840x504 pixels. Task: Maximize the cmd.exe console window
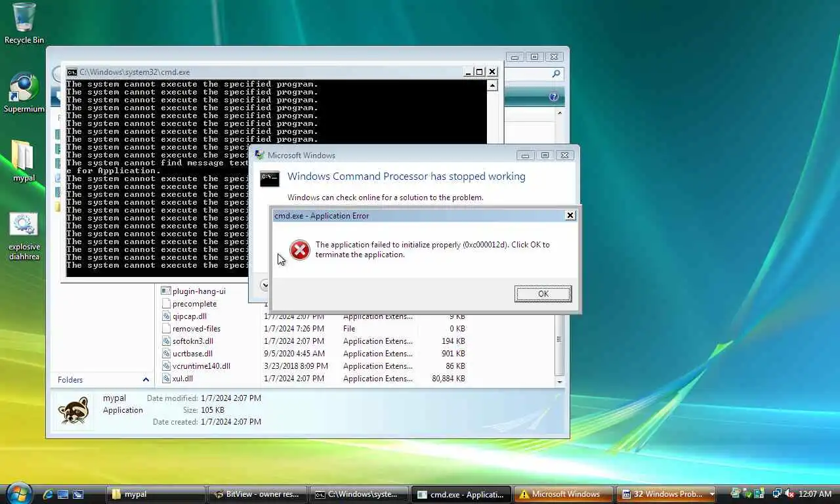click(480, 72)
